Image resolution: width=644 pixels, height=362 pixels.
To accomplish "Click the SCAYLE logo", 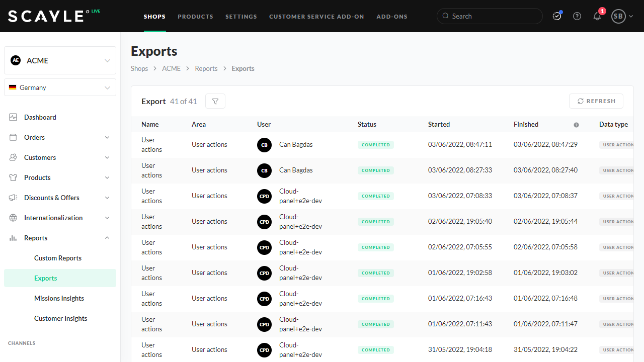I will tap(46, 16).
